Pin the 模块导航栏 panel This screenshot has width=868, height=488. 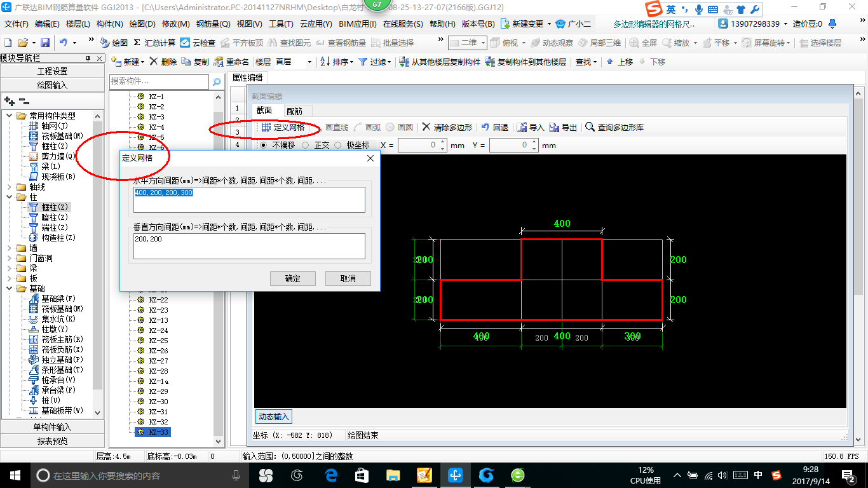coord(88,58)
